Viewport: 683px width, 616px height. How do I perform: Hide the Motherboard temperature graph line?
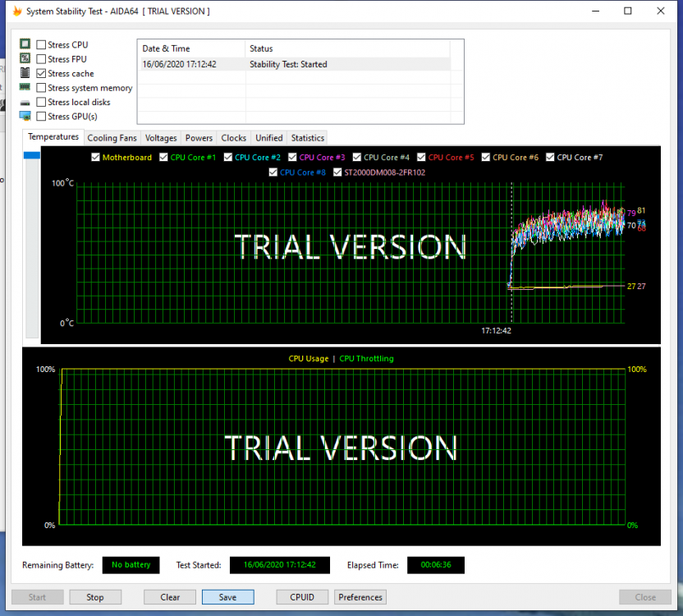pyautogui.click(x=96, y=158)
